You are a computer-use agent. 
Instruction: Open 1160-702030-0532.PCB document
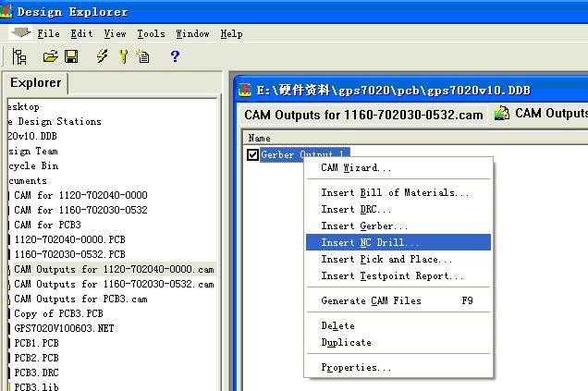pyautogui.click(x=69, y=254)
